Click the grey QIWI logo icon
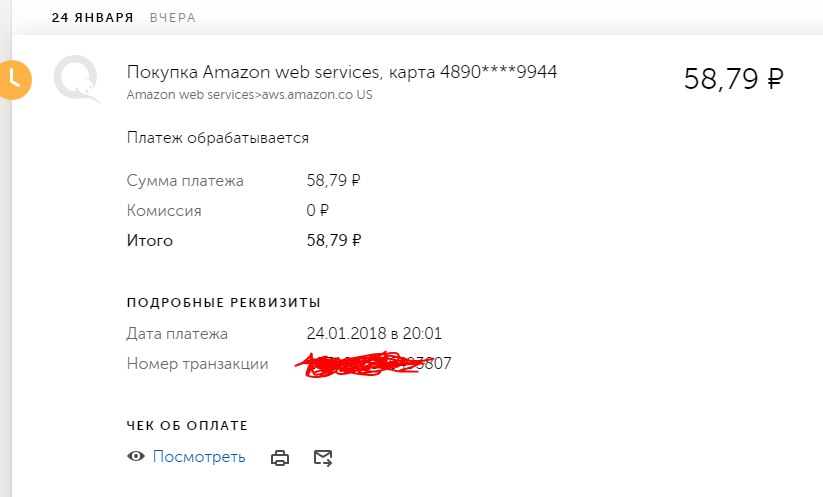 (75, 78)
